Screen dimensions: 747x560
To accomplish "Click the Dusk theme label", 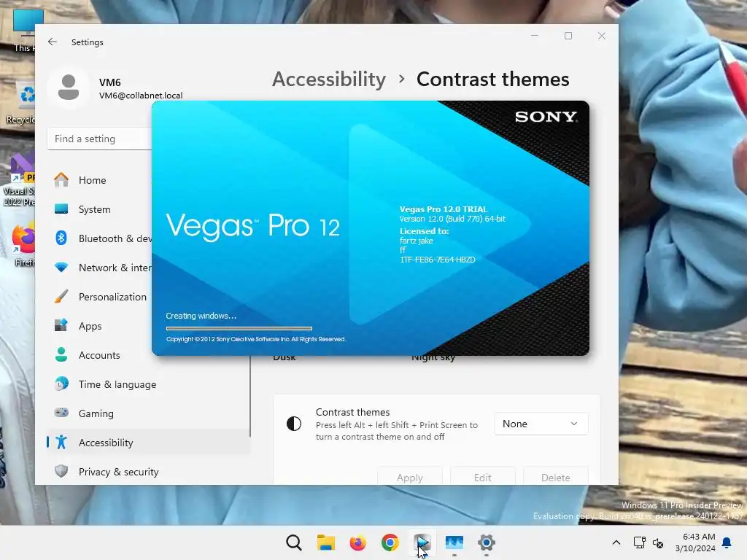I will pos(285,357).
